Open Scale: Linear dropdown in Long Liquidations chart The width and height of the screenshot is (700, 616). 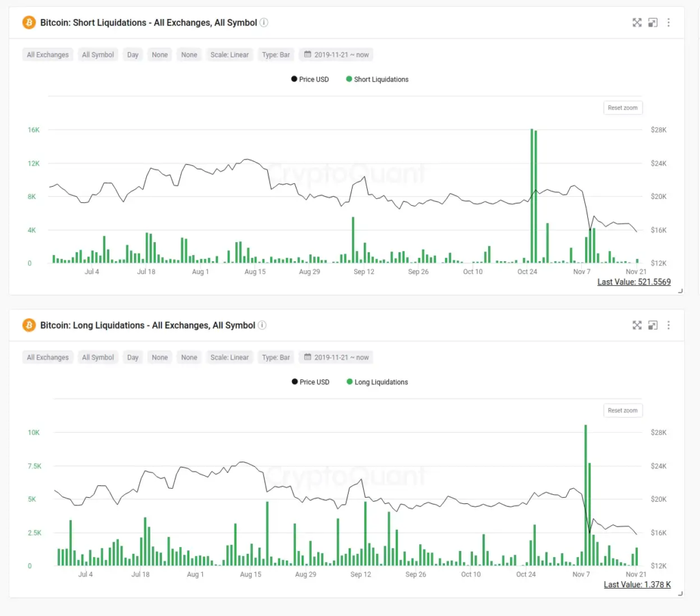point(230,358)
